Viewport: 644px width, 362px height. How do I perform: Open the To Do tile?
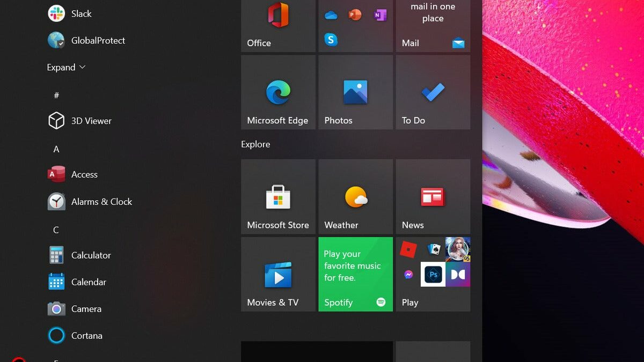[433, 92]
